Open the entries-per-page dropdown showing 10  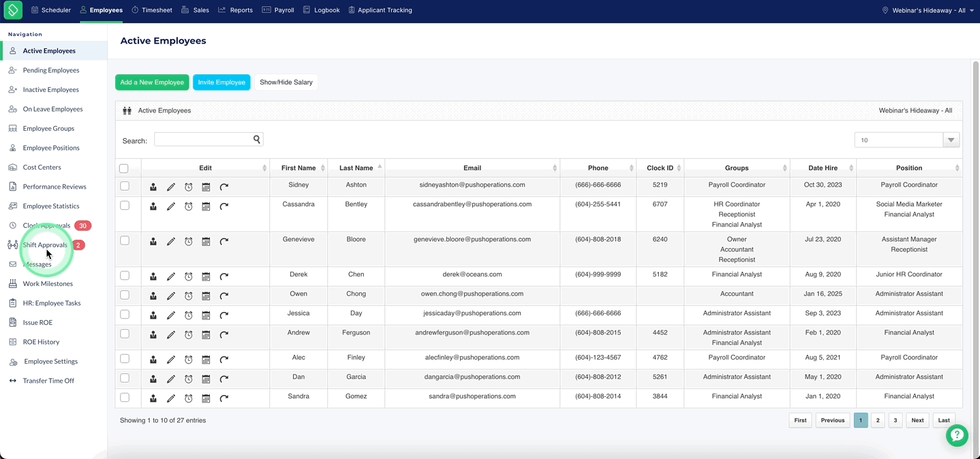pos(907,140)
